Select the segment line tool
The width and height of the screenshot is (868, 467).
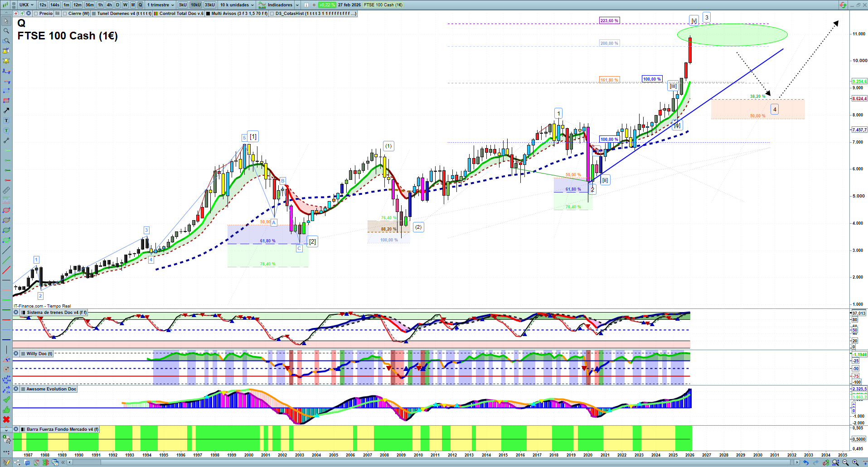tap(6, 140)
